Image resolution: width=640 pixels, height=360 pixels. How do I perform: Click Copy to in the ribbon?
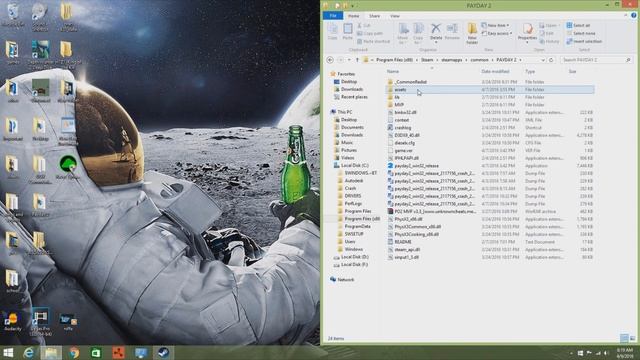point(418,33)
